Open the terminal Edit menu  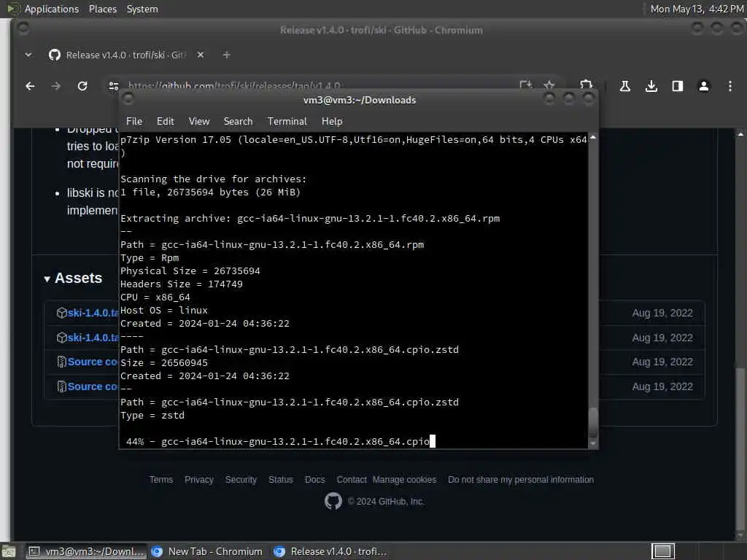(166, 122)
